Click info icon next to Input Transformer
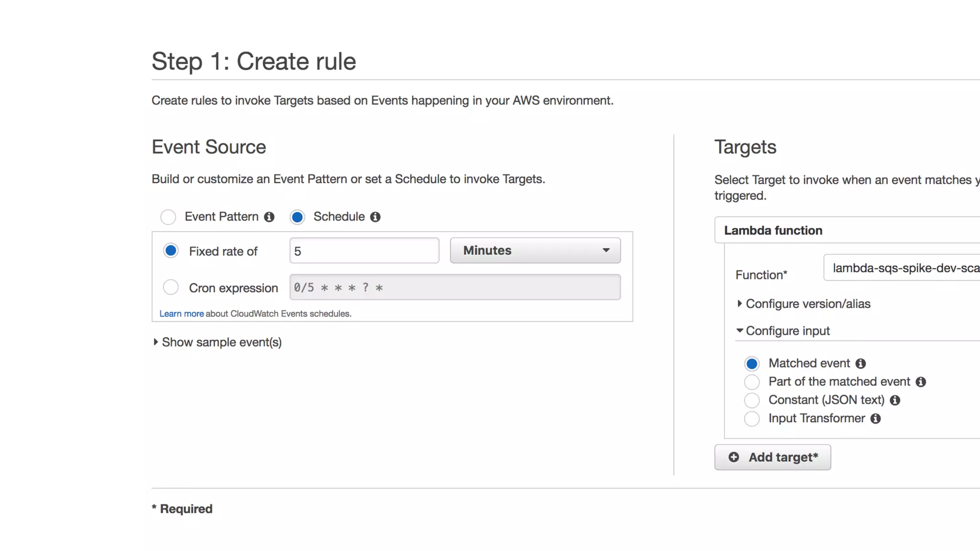This screenshot has width=980, height=551. click(x=876, y=419)
